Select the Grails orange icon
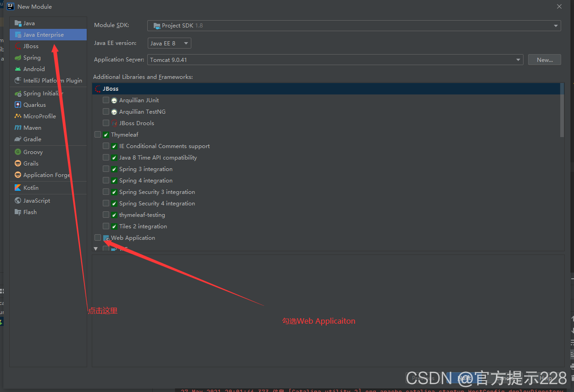Screen dimensions: 574x392 pos(18,164)
